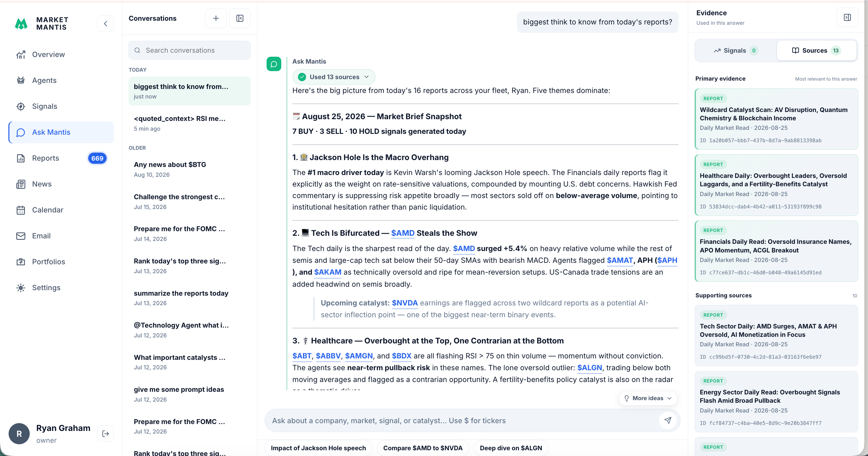Screen dimensions: 868x456
Task: Click Ryan Graham's R avatar
Action: pos(19,434)
